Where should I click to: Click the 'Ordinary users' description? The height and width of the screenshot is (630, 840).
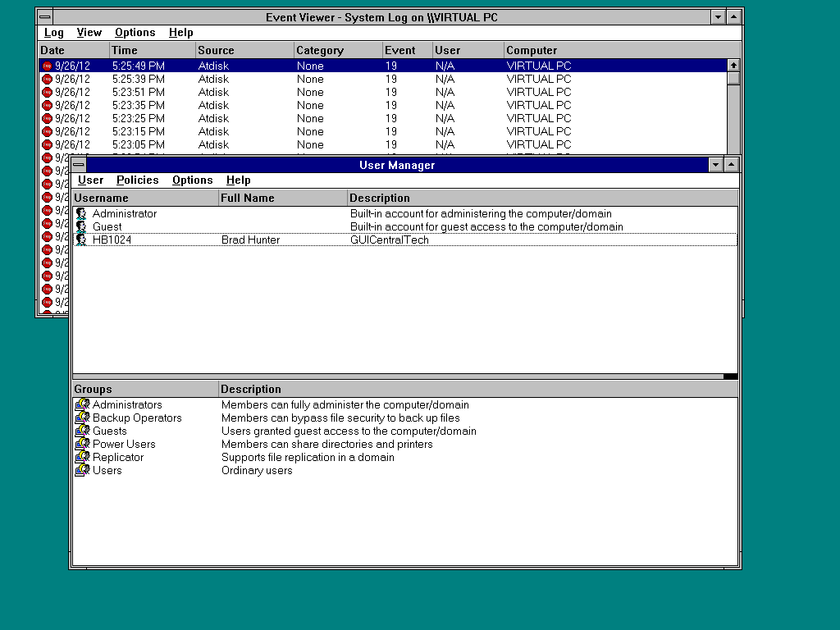tap(257, 470)
